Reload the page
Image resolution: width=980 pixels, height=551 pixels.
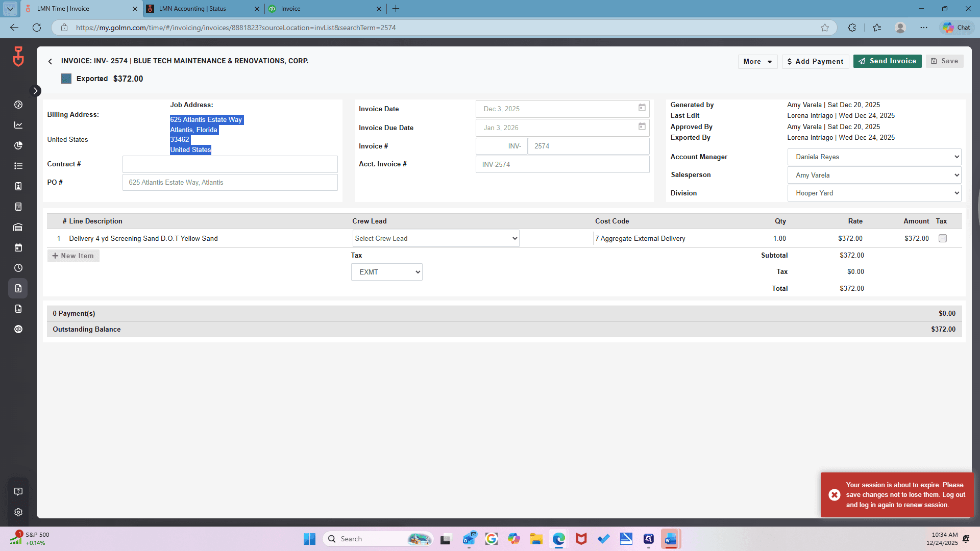coord(37,28)
